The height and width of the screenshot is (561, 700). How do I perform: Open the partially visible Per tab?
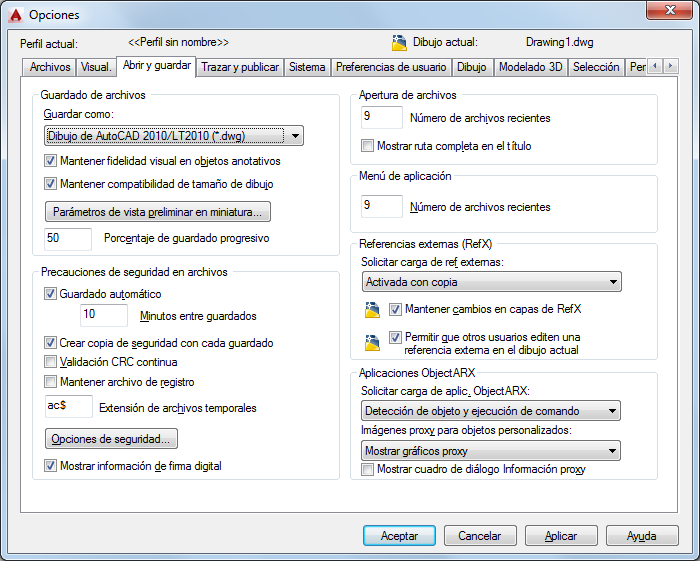(636, 67)
